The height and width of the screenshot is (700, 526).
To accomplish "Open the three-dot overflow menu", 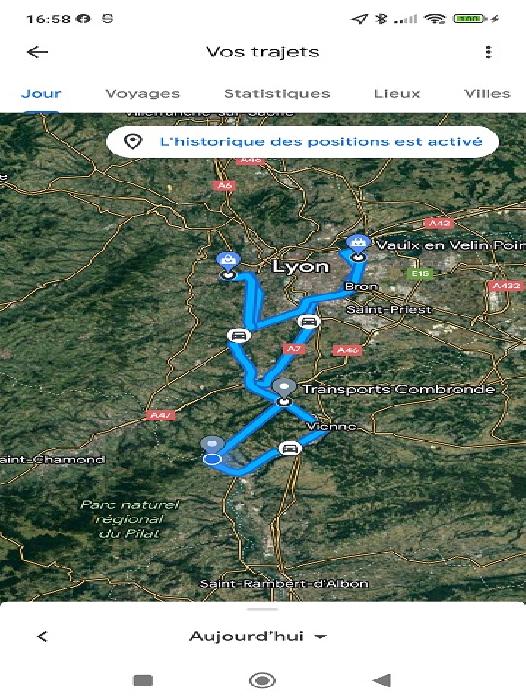I will [x=488, y=52].
